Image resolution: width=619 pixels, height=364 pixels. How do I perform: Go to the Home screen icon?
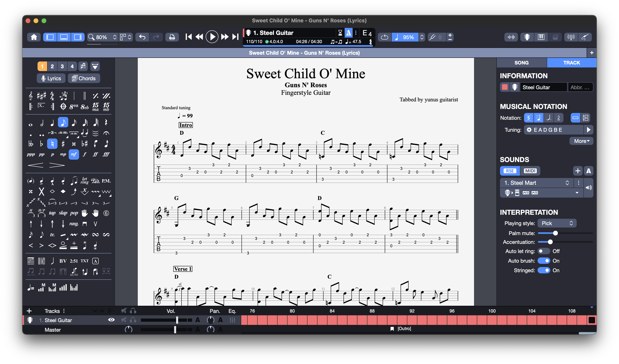34,37
